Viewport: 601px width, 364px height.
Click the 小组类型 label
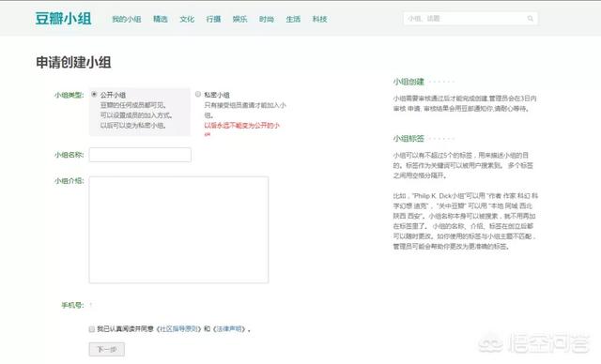(69, 95)
